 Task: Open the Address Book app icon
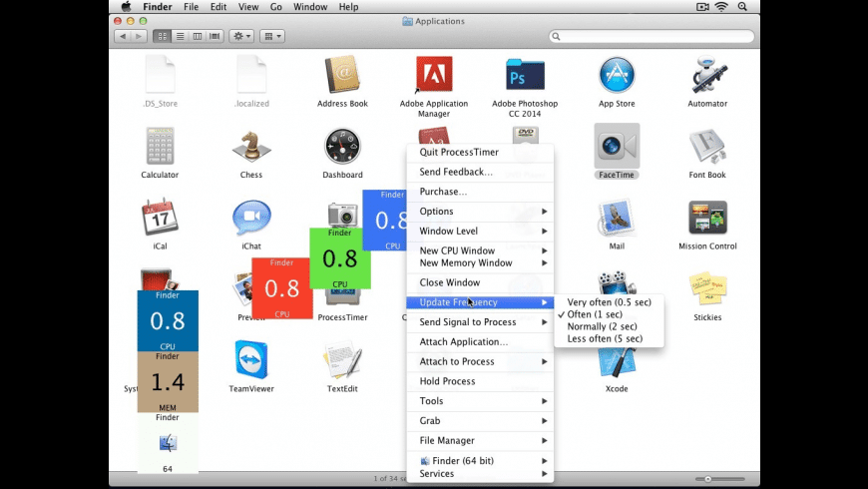(x=342, y=74)
